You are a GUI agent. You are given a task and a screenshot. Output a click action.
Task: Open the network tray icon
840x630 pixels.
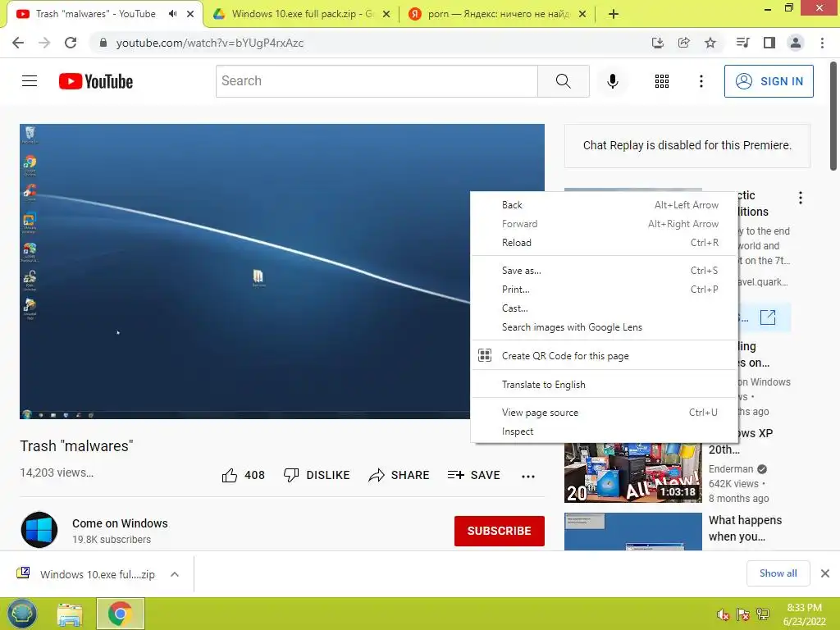pos(763,614)
